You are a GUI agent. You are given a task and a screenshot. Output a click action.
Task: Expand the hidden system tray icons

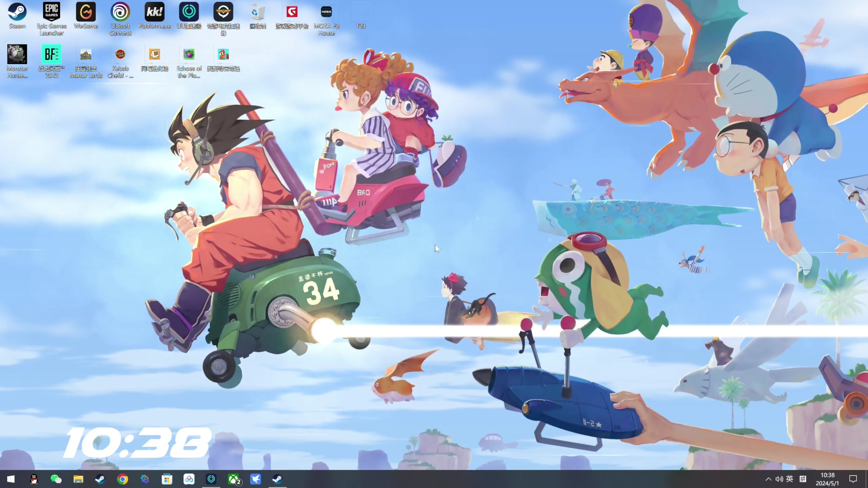(768, 479)
